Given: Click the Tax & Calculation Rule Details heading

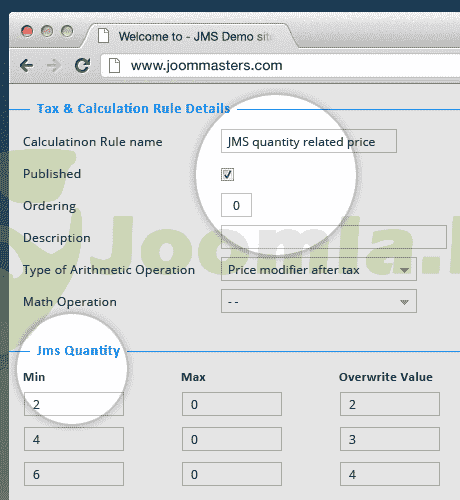Looking at the screenshot, I should tap(133, 109).
